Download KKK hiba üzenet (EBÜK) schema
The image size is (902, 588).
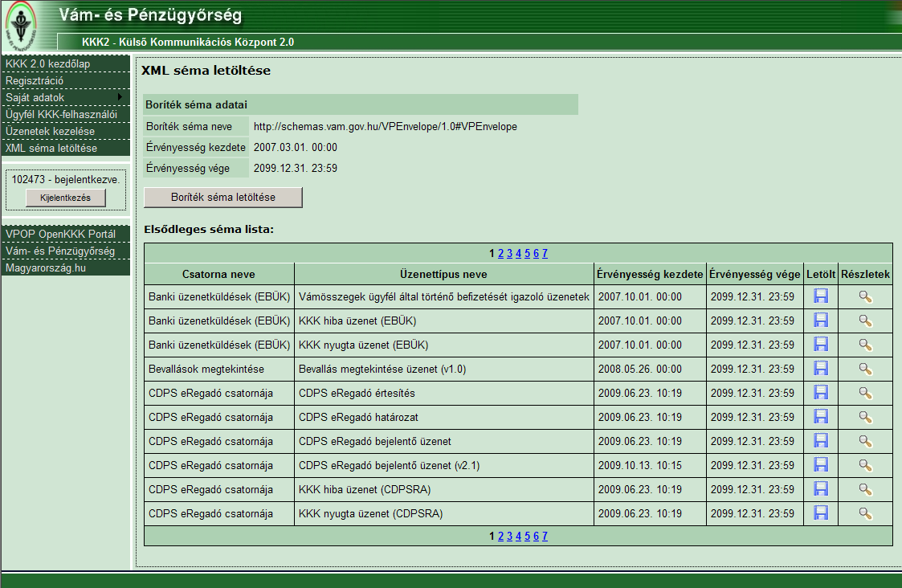821,321
